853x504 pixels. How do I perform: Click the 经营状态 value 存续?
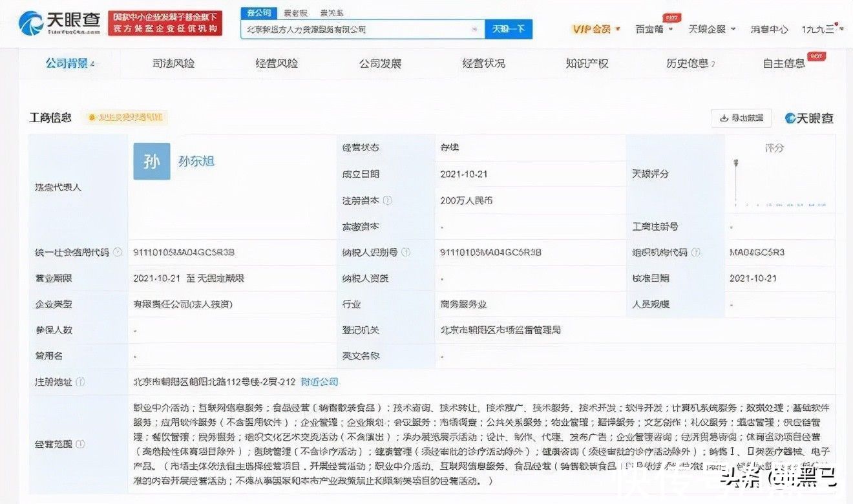click(449, 148)
